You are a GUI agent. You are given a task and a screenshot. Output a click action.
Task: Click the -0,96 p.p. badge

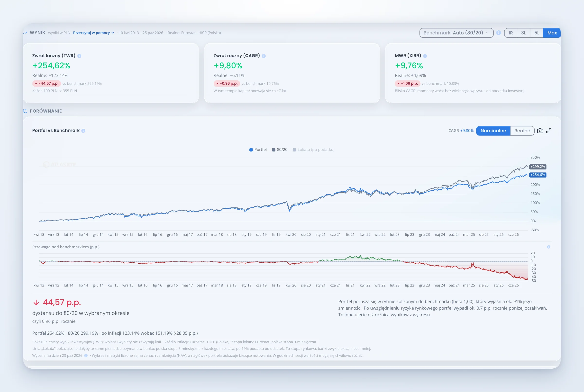[227, 83]
